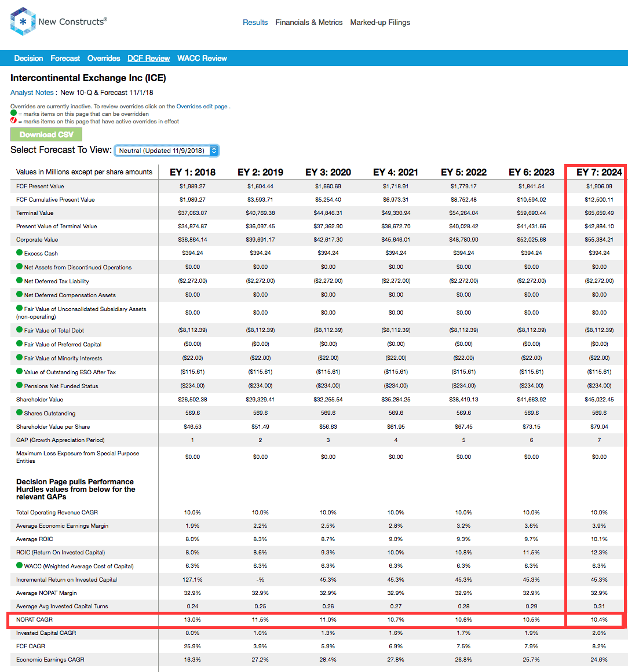Click the EY 7: 2024 column header
The width and height of the screenshot is (628, 672).
599,172
